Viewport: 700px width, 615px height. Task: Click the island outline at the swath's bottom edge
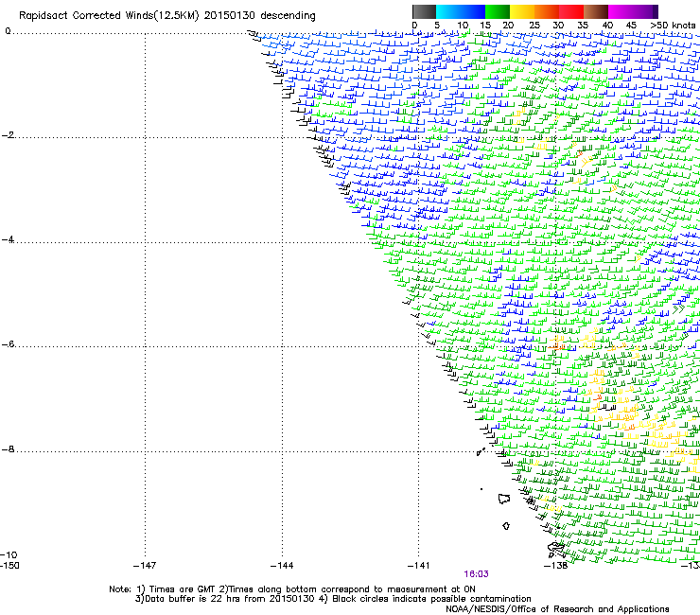556,548
